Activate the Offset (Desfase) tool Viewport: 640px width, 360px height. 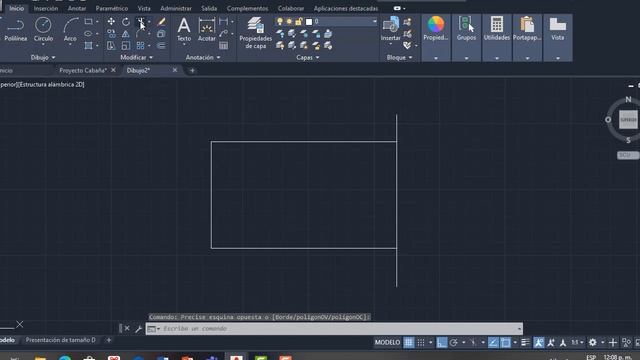(161, 45)
